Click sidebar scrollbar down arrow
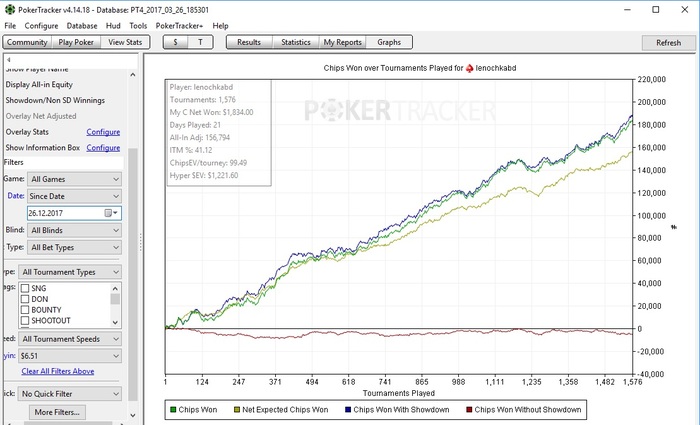The height and width of the screenshot is (425, 700). [133, 415]
